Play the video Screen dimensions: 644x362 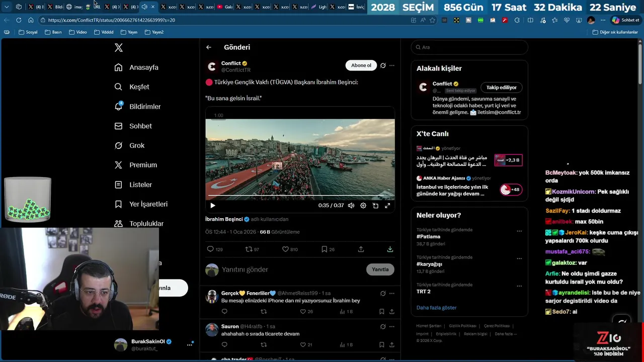pyautogui.click(x=213, y=206)
